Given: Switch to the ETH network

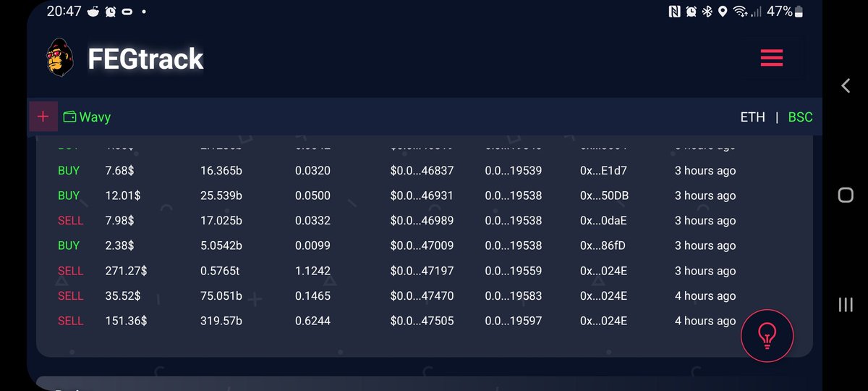Looking at the screenshot, I should point(752,117).
